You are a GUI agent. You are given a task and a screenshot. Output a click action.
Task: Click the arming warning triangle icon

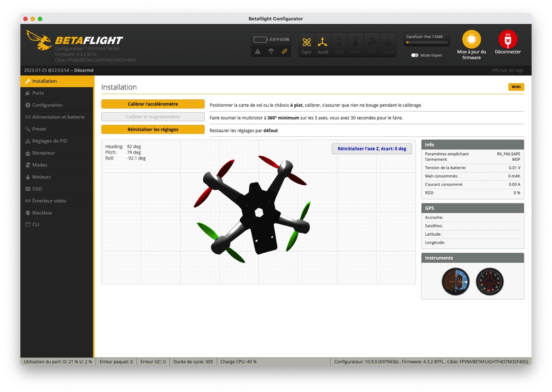258,51
